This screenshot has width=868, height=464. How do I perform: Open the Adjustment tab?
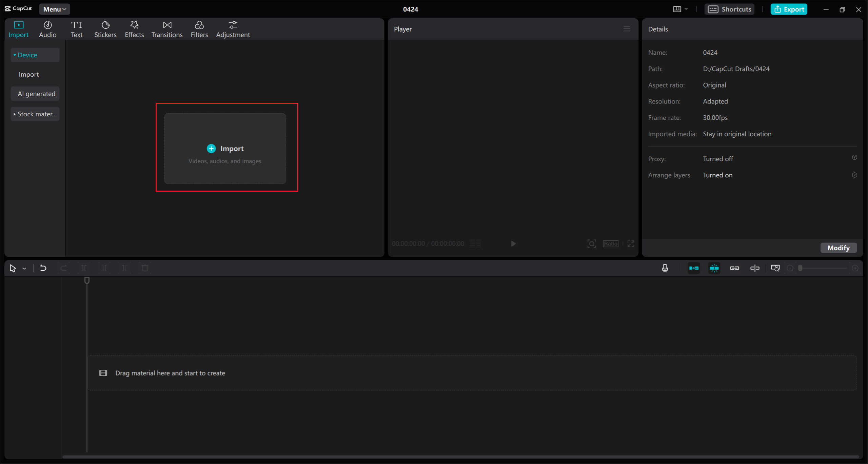[x=233, y=29]
